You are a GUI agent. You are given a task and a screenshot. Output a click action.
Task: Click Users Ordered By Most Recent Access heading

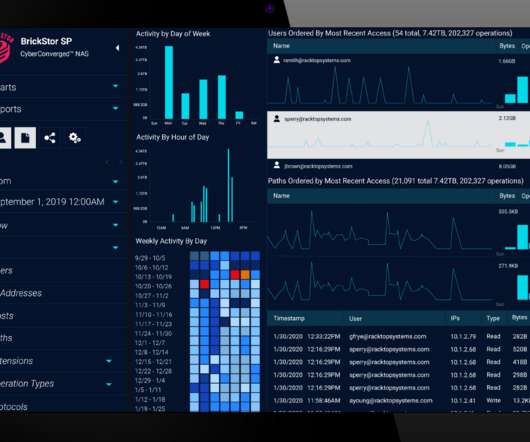[390, 33]
